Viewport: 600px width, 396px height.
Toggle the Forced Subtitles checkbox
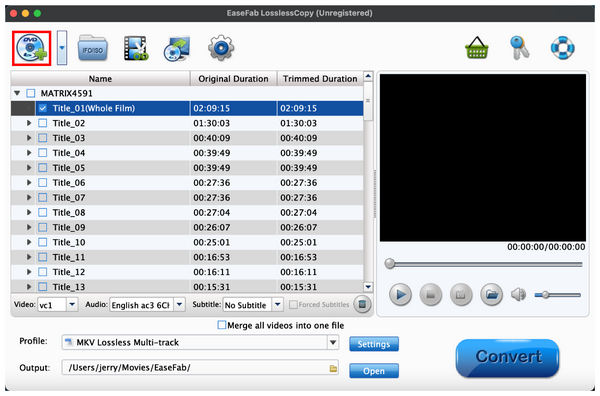293,305
